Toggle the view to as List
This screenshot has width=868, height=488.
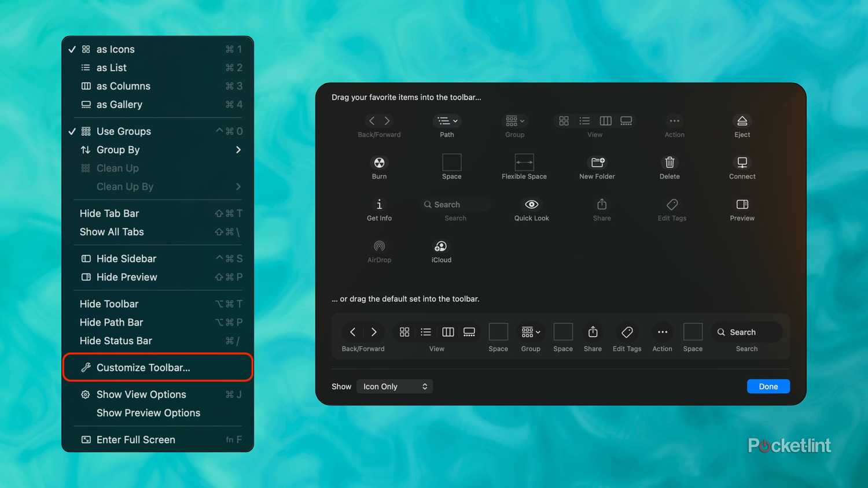click(112, 67)
